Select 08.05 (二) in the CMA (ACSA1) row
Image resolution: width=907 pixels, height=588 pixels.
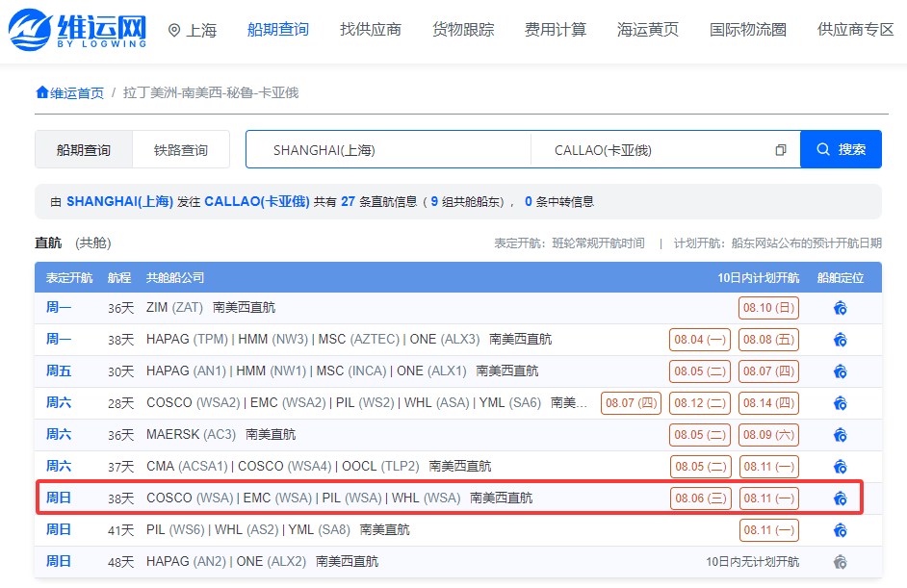(701, 467)
